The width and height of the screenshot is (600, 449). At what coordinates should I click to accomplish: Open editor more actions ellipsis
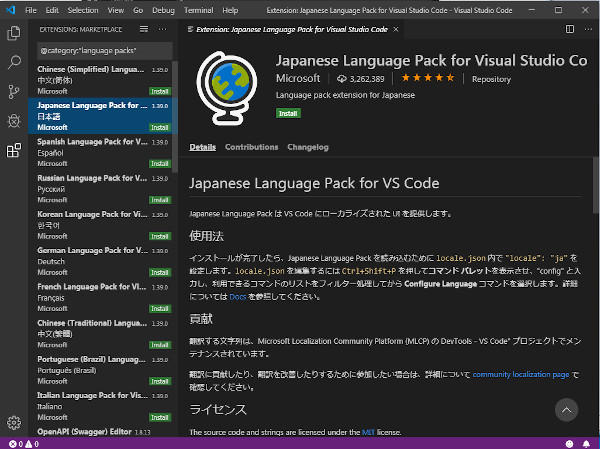pos(588,29)
